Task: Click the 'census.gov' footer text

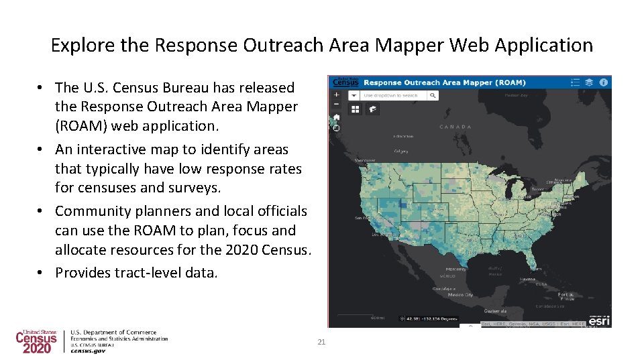Action: point(88,351)
